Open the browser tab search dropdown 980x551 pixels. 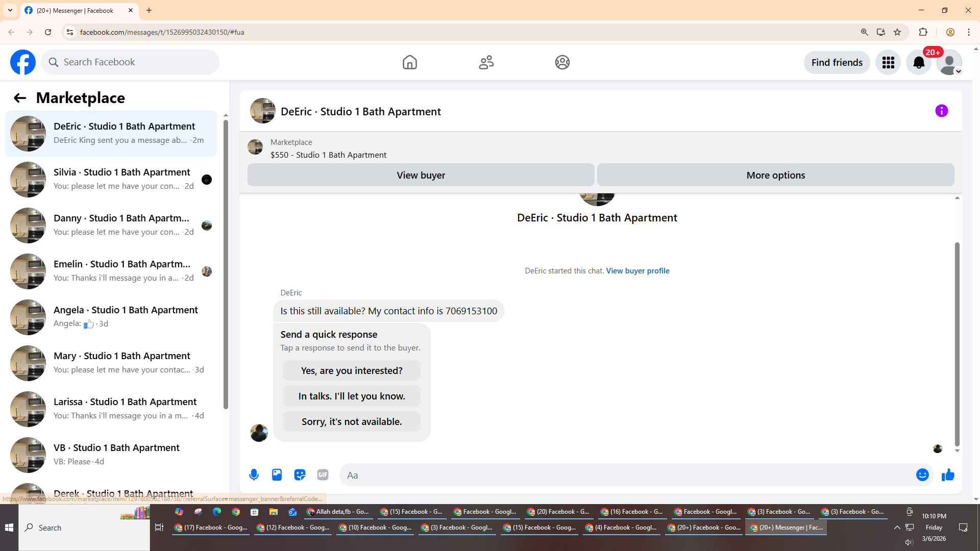pos(10,10)
